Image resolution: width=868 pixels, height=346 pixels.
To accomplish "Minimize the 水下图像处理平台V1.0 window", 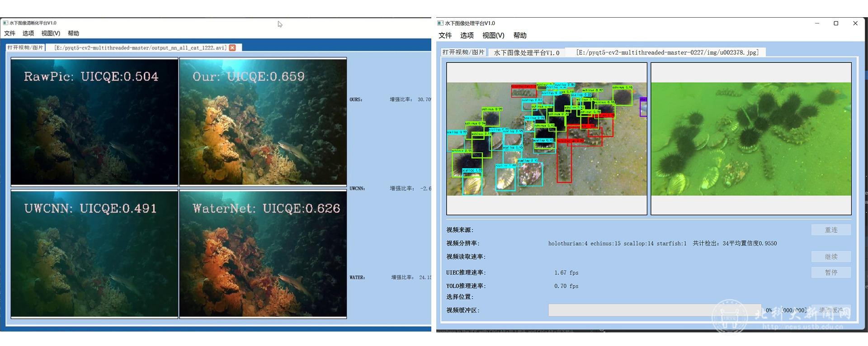I will (x=817, y=24).
